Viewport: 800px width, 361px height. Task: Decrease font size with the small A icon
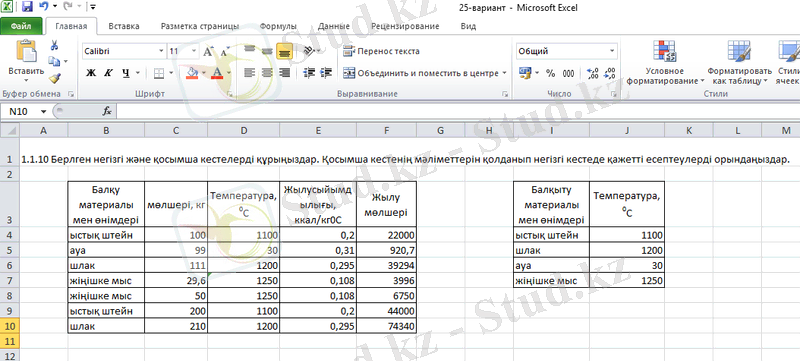224,51
